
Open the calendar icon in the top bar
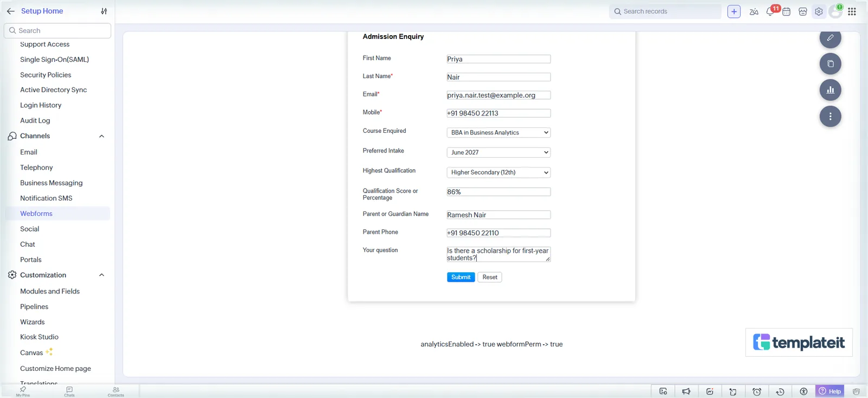[x=786, y=11]
